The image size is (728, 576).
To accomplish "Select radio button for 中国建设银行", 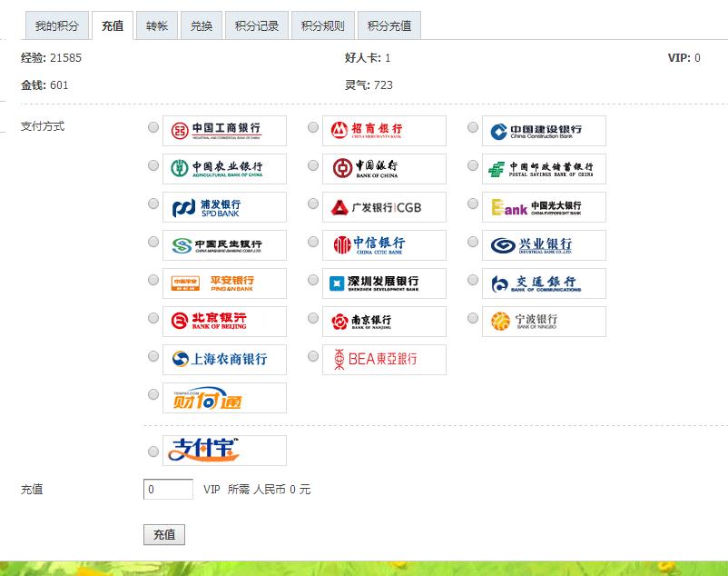I will pos(473,127).
